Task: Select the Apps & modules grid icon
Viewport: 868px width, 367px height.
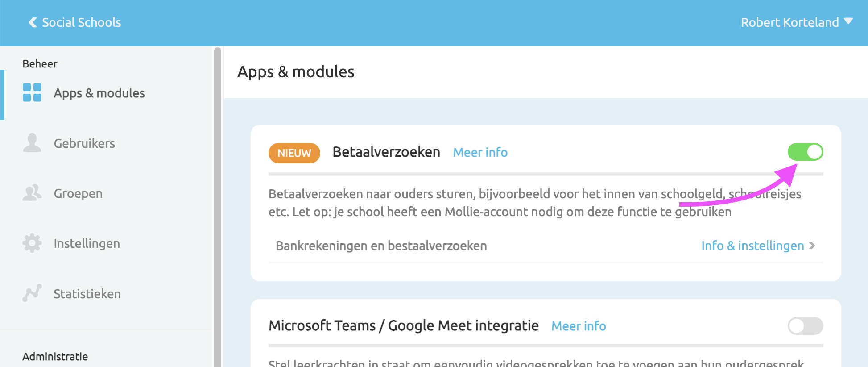Action: coord(31,93)
